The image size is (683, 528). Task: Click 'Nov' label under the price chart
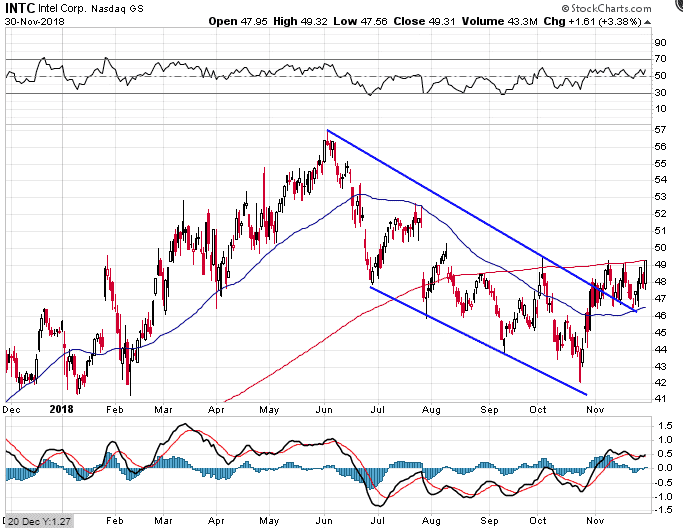click(x=595, y=410)
